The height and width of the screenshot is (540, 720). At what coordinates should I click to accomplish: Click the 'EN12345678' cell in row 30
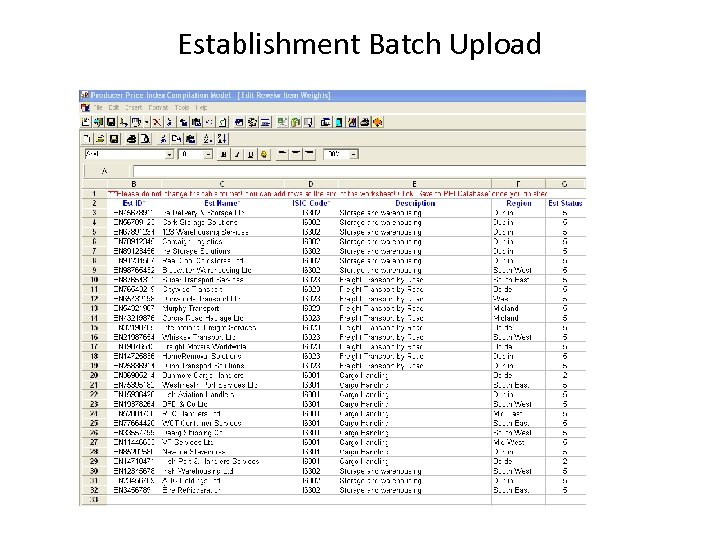click(134, 471)
